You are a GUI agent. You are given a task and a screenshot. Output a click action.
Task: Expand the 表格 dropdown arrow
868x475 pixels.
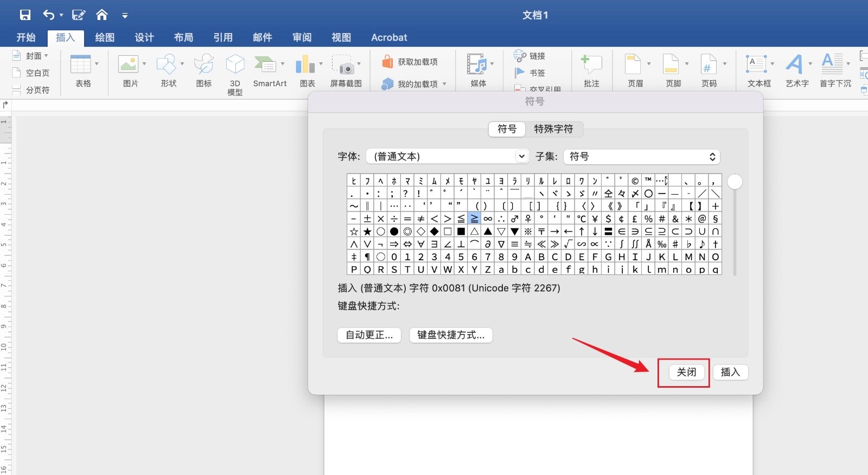(x=97, y=64)
